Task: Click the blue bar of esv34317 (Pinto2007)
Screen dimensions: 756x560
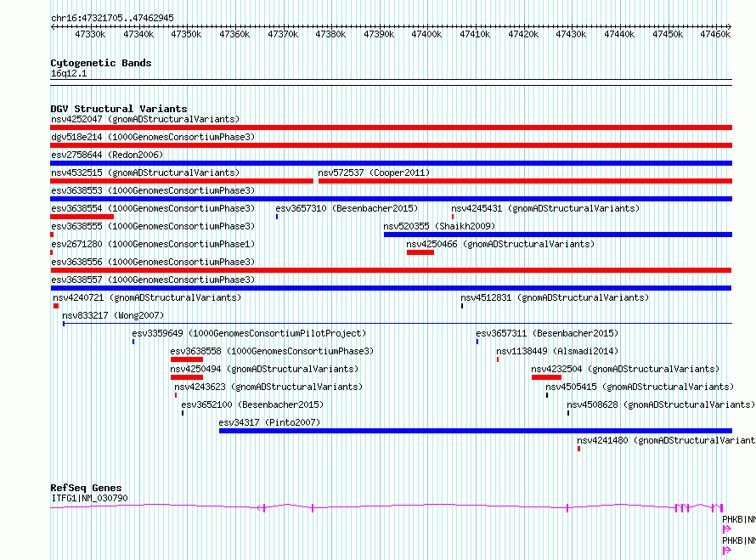Action: 476,431
